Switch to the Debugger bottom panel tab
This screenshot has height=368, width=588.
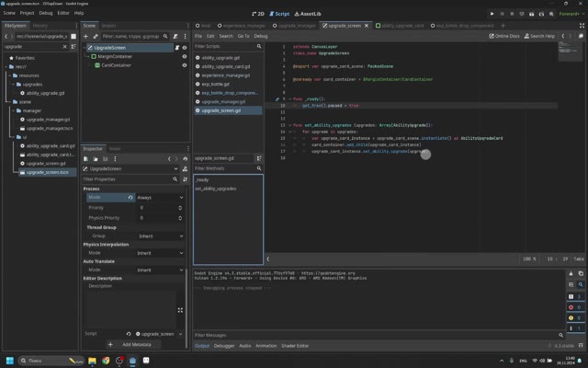coord(224,346)
